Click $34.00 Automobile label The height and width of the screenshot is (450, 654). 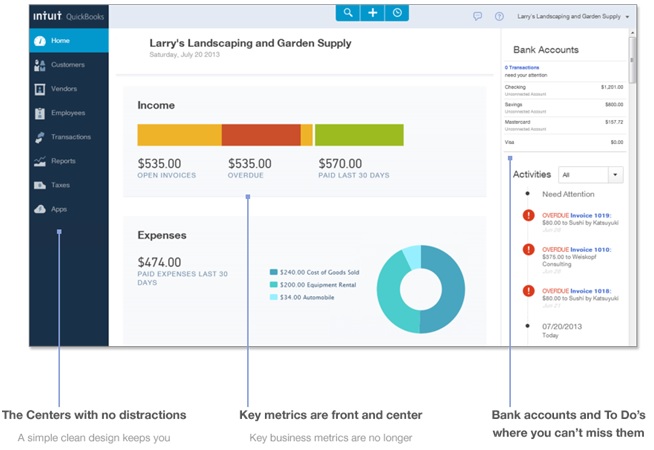coord(307,297)
